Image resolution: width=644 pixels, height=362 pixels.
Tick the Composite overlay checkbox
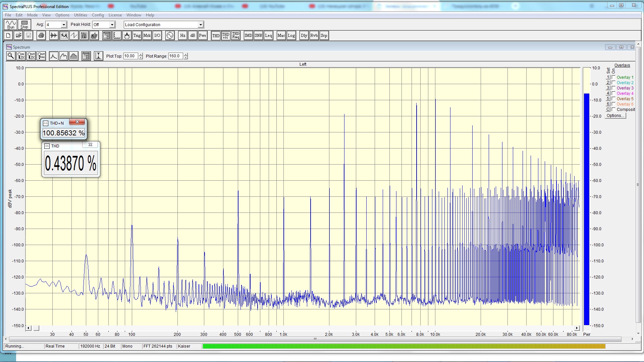[x=613, y=109]
